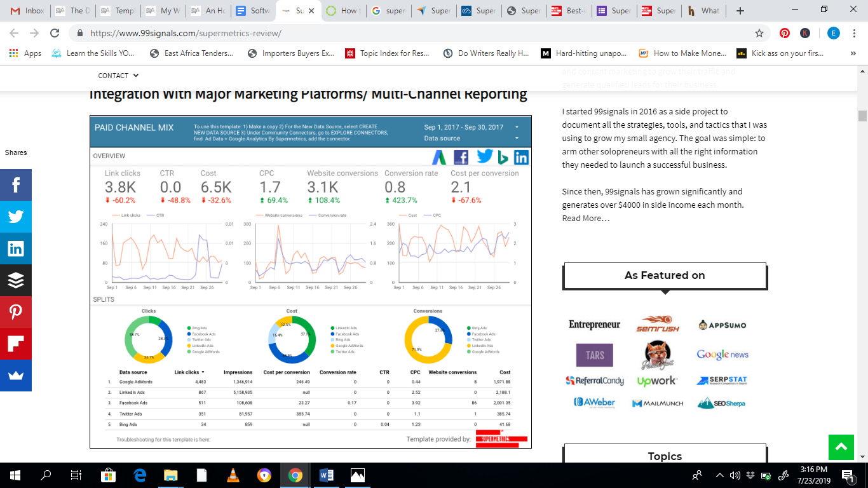The width and height of the screenshot is (868, 488).
Task: Switch to the Gmail Inbox tab
Action: [27, 11]
